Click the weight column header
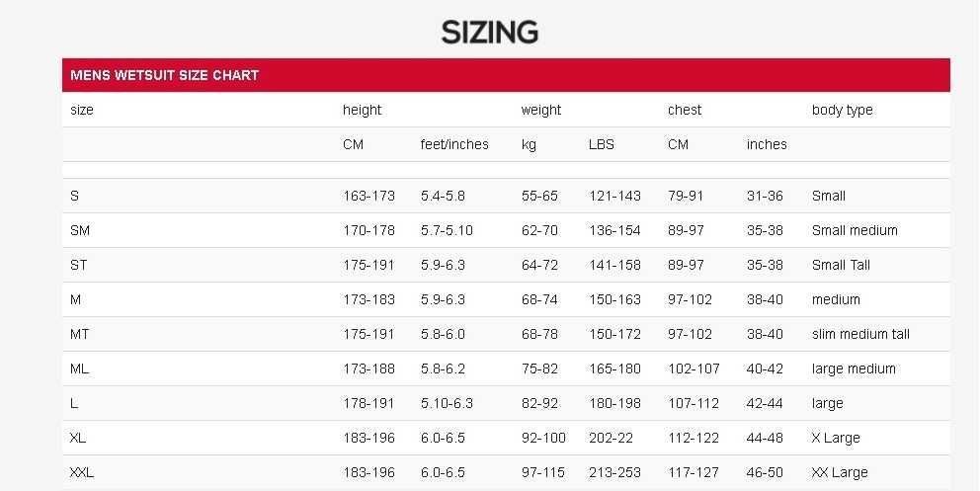The width and height of the screenshot is (980, 491). pyautogui.click(x=541, y=110)
